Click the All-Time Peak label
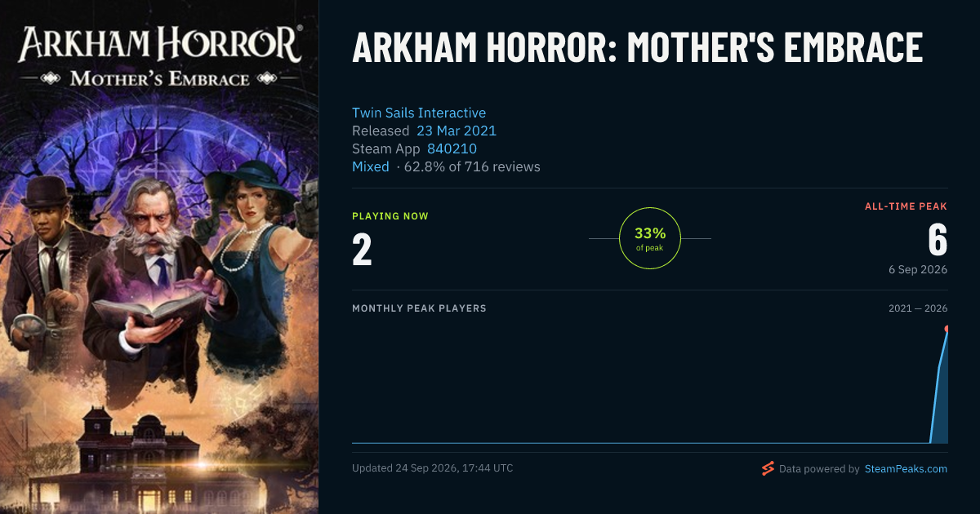980x514 pixels. coord(906,206)
